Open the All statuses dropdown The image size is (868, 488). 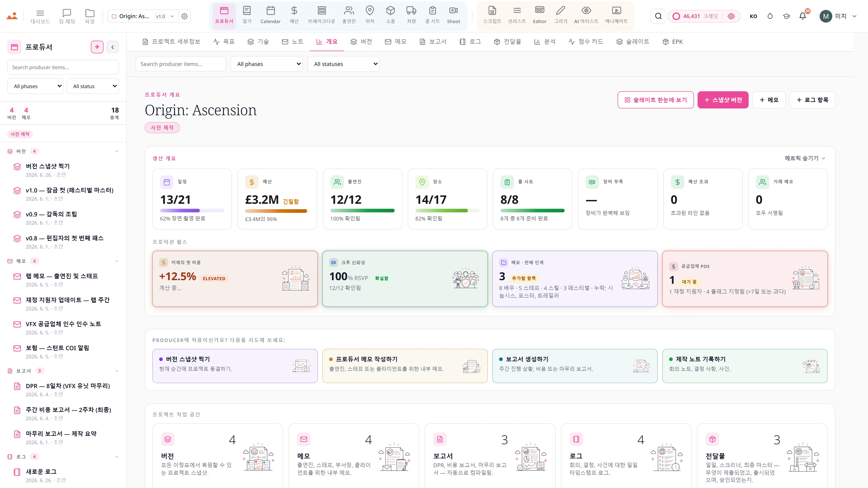343,64
